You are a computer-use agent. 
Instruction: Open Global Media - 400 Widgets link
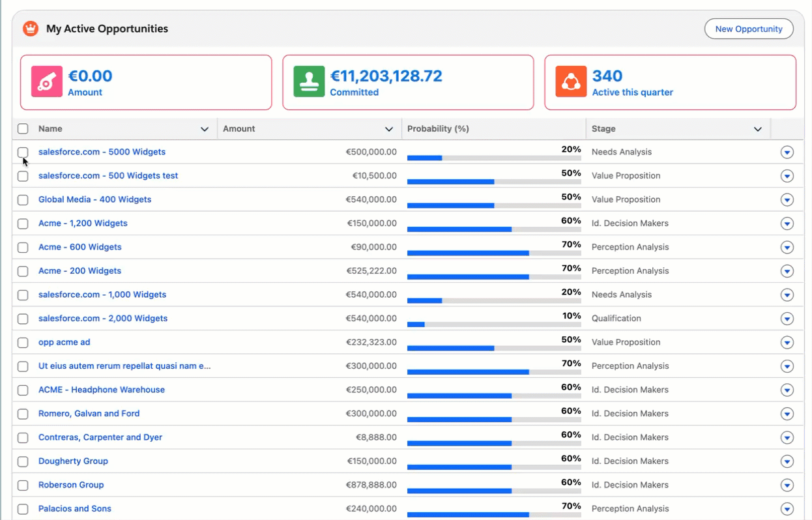[x=94, y=199]
